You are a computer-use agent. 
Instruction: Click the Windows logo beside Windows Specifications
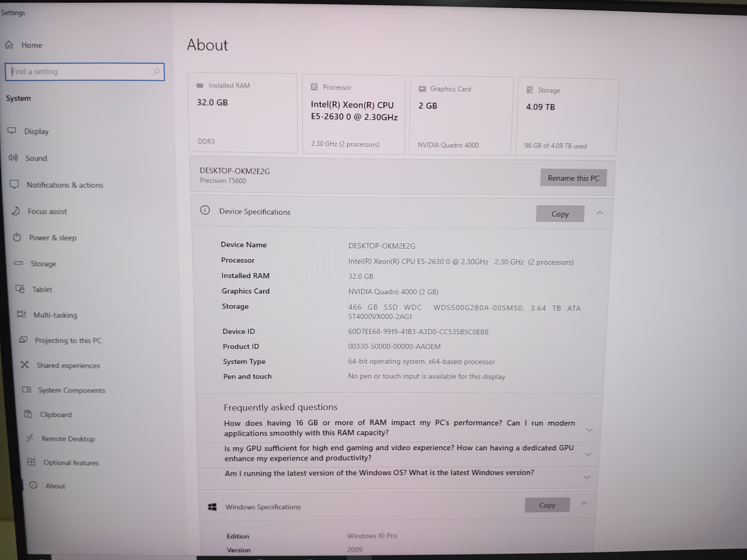click(x=212, y=507)
